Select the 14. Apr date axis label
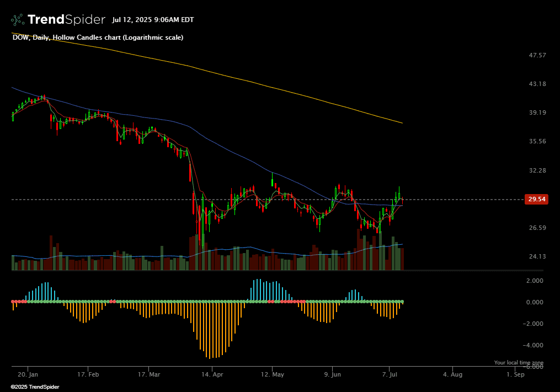Viewport: 560px width, 392px height. 213,374
